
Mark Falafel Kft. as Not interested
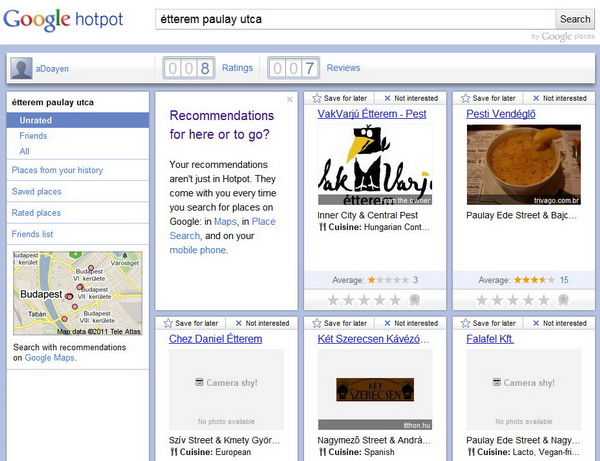[560, 323]
